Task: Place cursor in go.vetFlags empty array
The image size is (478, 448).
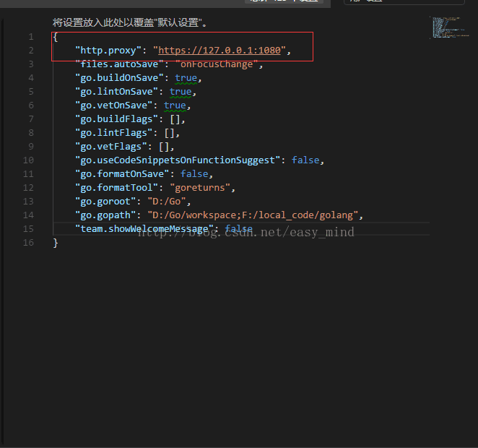Action: pyautogui.click(x=164, y=147)
